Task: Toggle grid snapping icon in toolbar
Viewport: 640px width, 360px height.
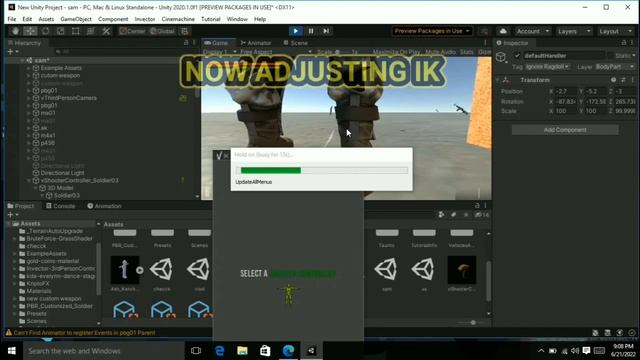Action: pyautogui.click(x=185, y=31)
